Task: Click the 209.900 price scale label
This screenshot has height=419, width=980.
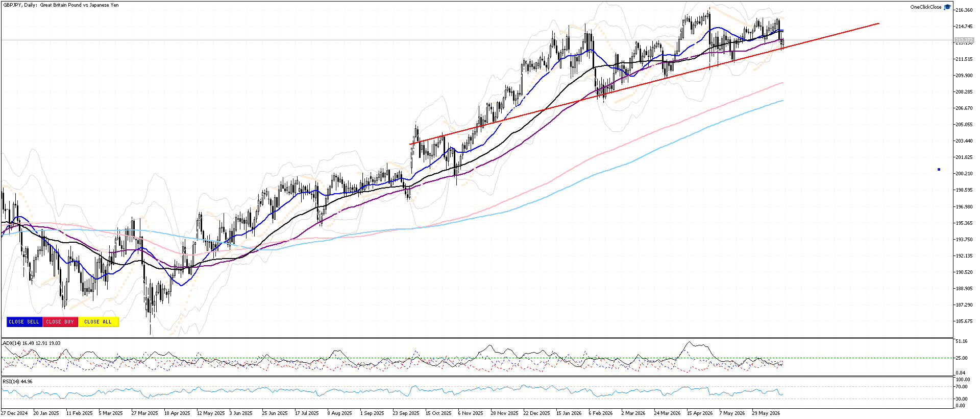Action: 964,76
